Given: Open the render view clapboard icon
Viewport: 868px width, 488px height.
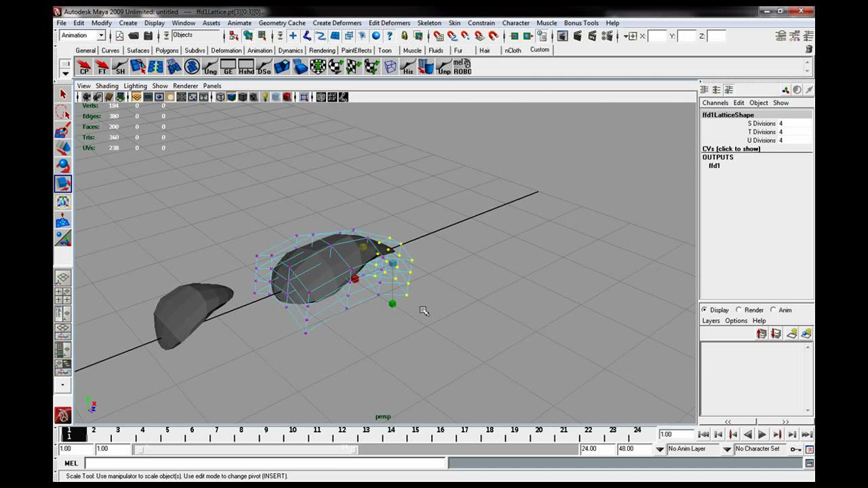Looking at the screenshot, I should point(562,36).
